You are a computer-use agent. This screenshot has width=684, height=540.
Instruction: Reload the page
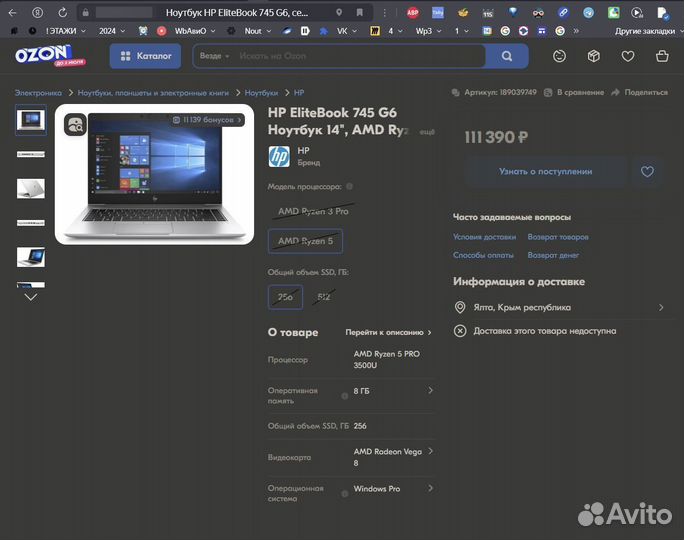click(x=63, y=13)
